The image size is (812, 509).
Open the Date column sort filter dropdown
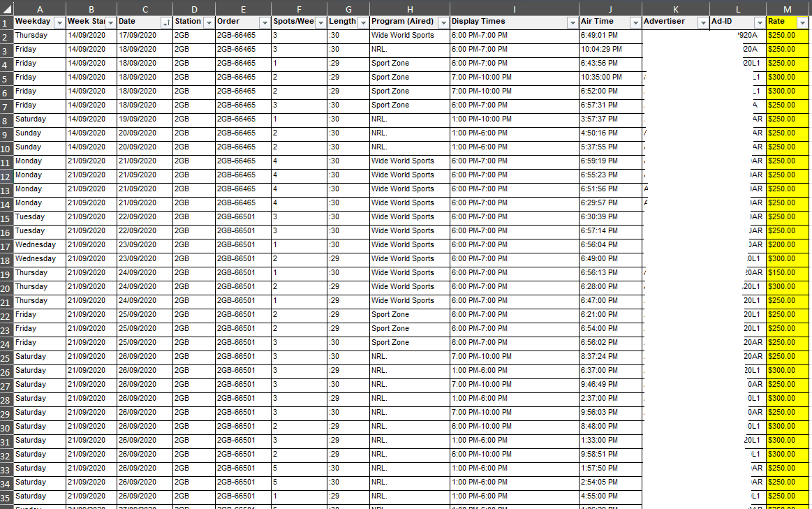(166, 23)
